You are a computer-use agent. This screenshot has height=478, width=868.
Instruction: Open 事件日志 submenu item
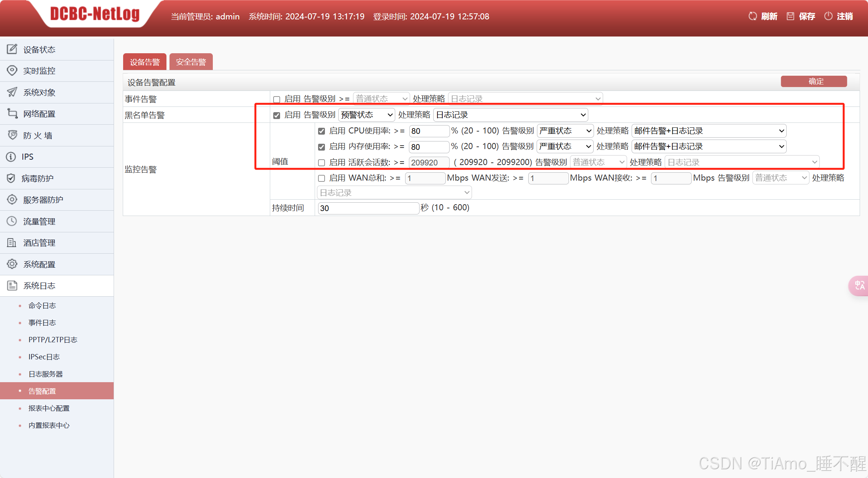(x=42, y=322)
